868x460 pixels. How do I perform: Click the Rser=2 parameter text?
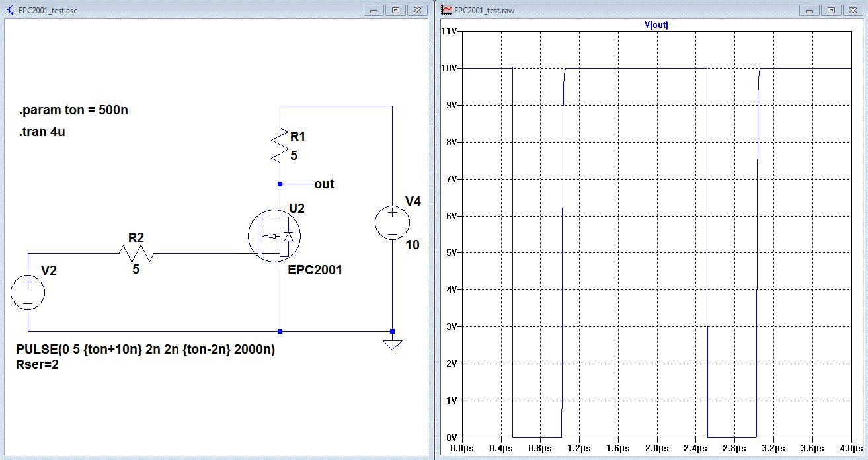37,364
